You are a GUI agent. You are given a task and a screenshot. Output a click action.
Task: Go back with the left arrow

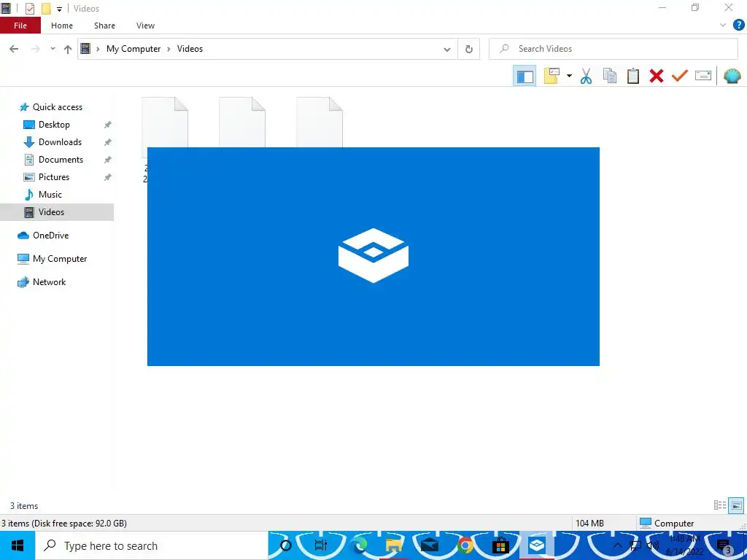pos(14,49)
